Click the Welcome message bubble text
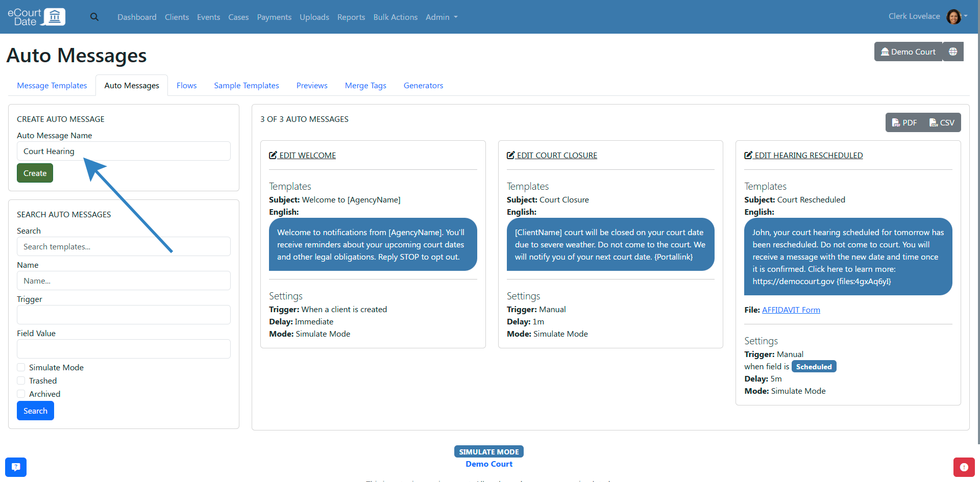The image size is (980, 482). (x=373, y=244)
